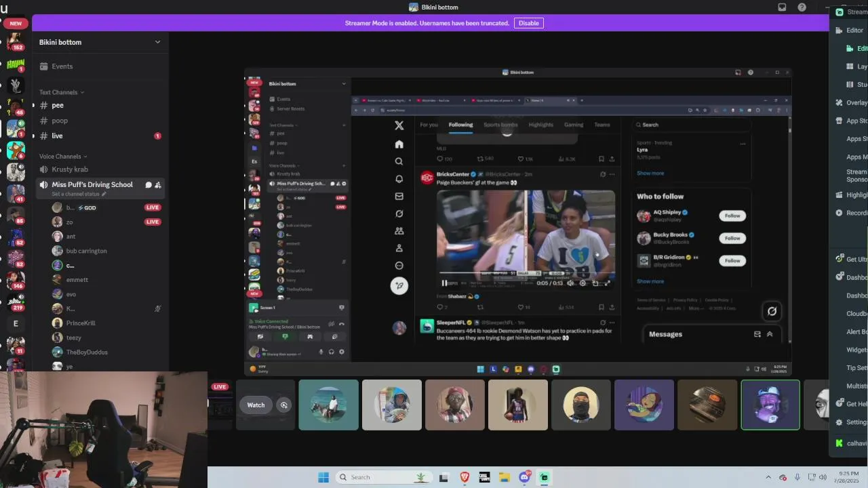This screenshot has width=868, height=488.
Task: Expand the X Messages drawer in stream
Action: click(x=770, y=334)
